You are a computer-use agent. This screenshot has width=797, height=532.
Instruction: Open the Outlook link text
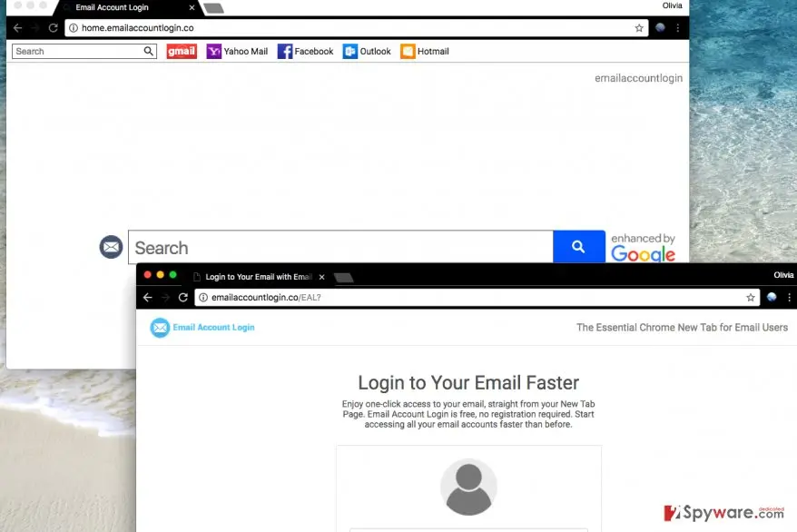(x=375, y=52)
